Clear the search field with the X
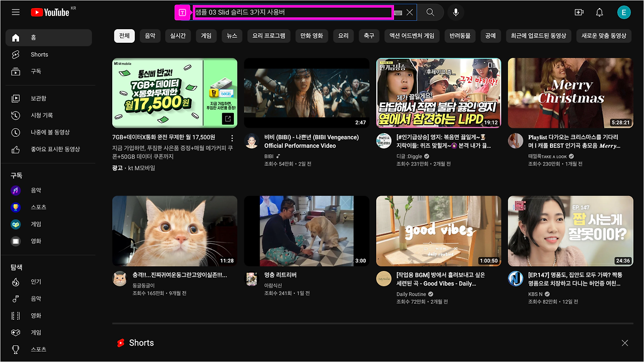644x362 pixels. click(410, 12)
